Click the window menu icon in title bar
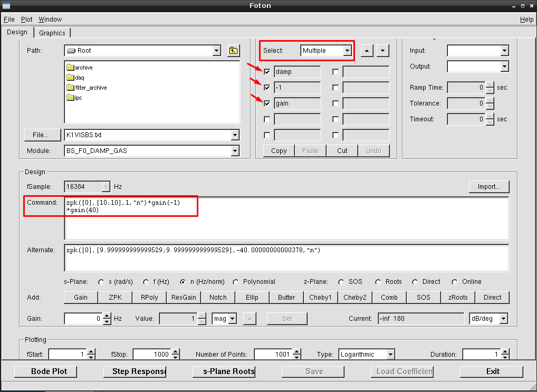Screen dimensions: 537x392 (6, 5)
